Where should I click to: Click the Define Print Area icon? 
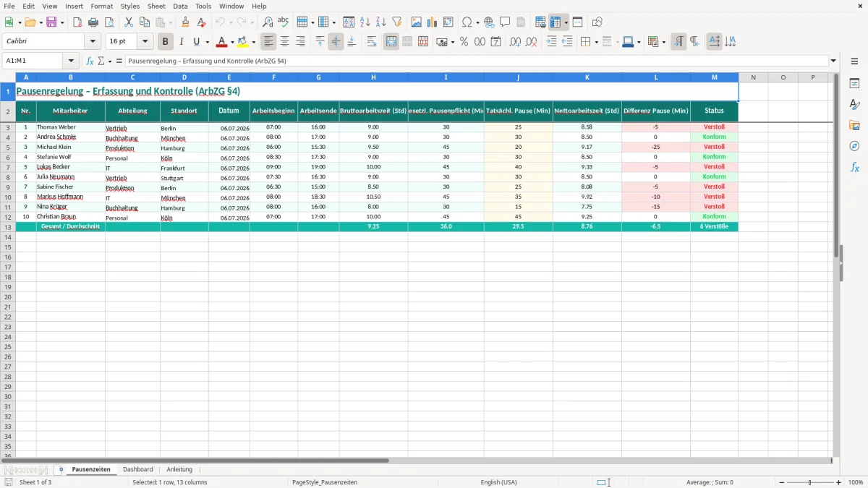click(x=540, y=22)
